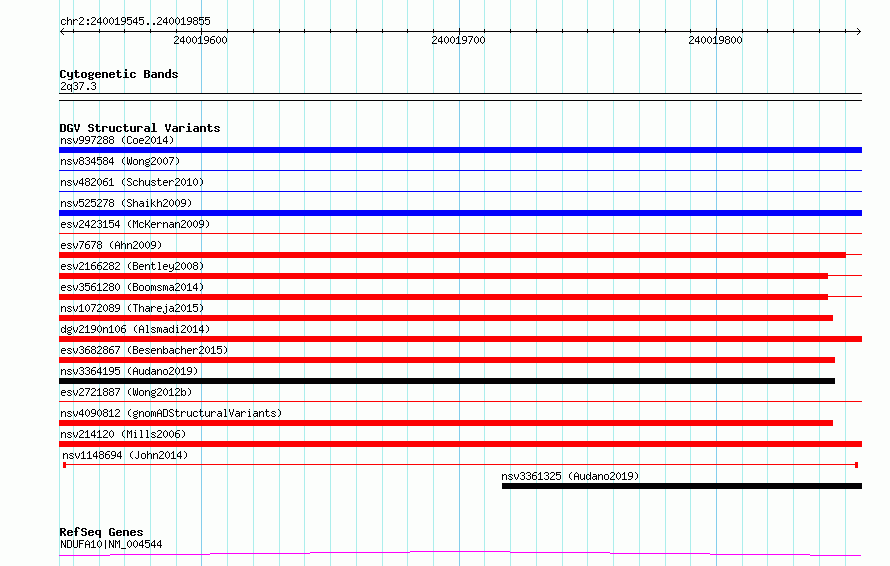
Task: Click the esv2721887 (Wong2012b) label
Action: click(126, 392)
